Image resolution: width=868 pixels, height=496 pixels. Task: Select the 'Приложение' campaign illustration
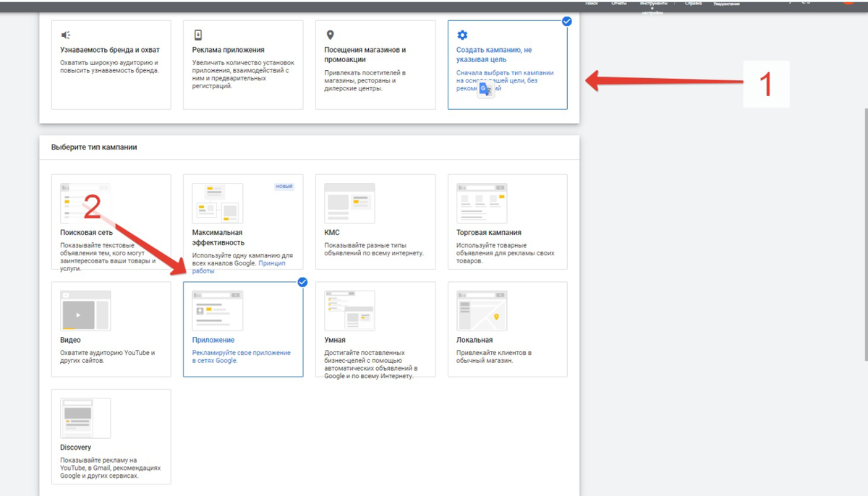(218, 311)
